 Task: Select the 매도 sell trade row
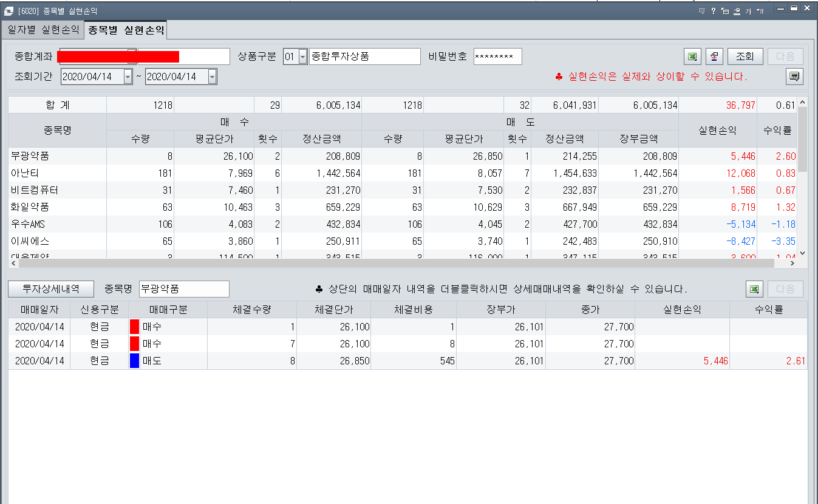(407, 361)
